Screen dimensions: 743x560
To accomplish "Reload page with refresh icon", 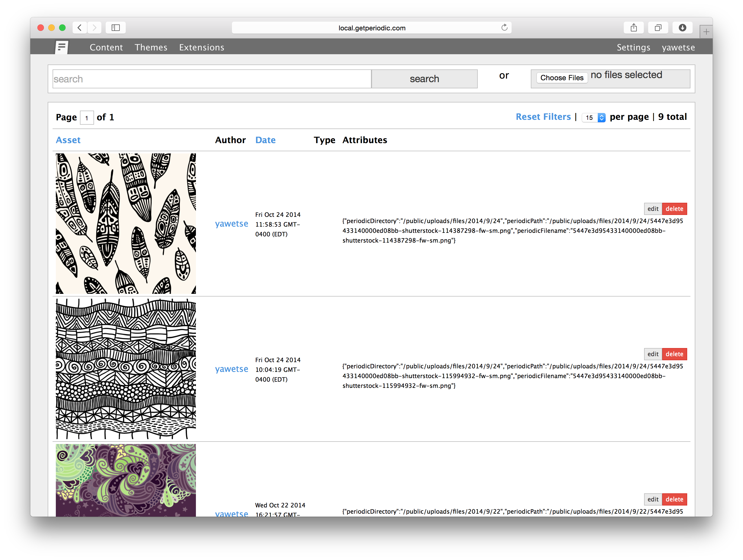I will [x=504, y=28].
